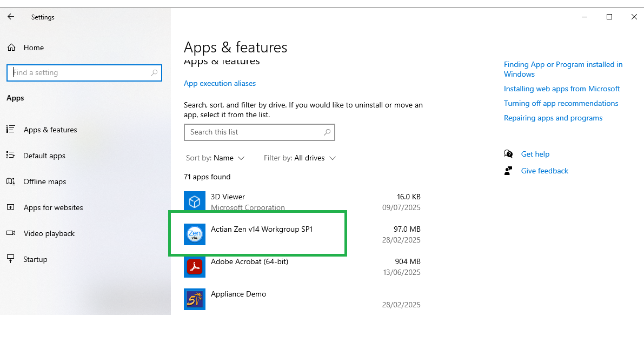
Task: Click the 904 MB size value
Action: [x=408, y=261]
